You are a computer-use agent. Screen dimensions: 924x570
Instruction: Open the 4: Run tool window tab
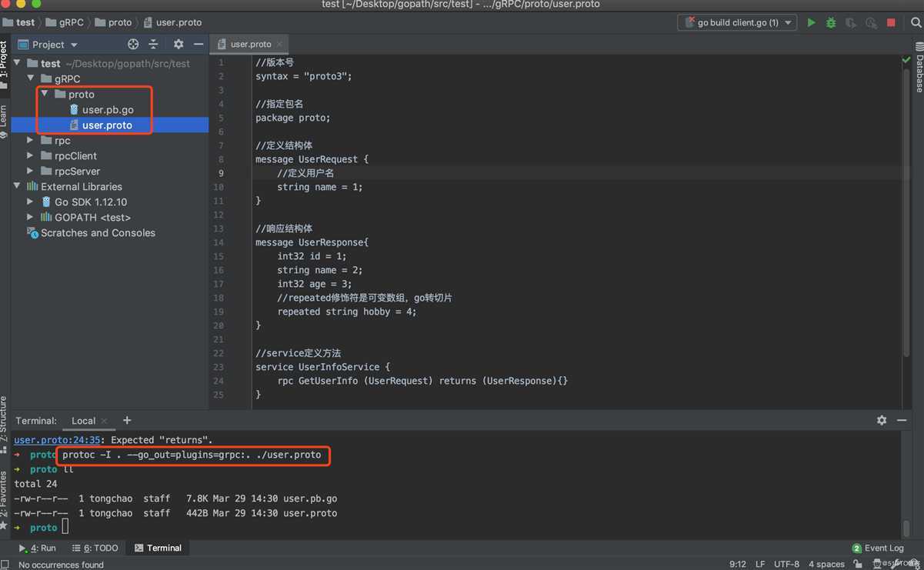[x=37, y=548]
